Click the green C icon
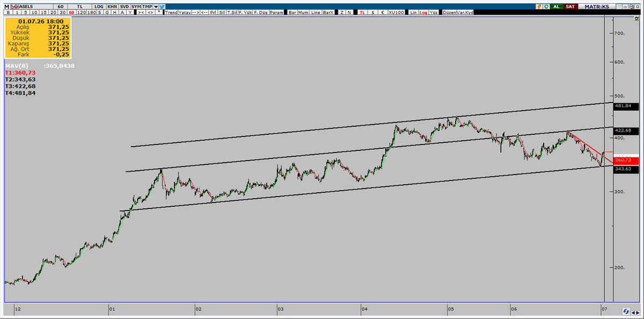This screenshot has height=319, width=644. [546, 6]
